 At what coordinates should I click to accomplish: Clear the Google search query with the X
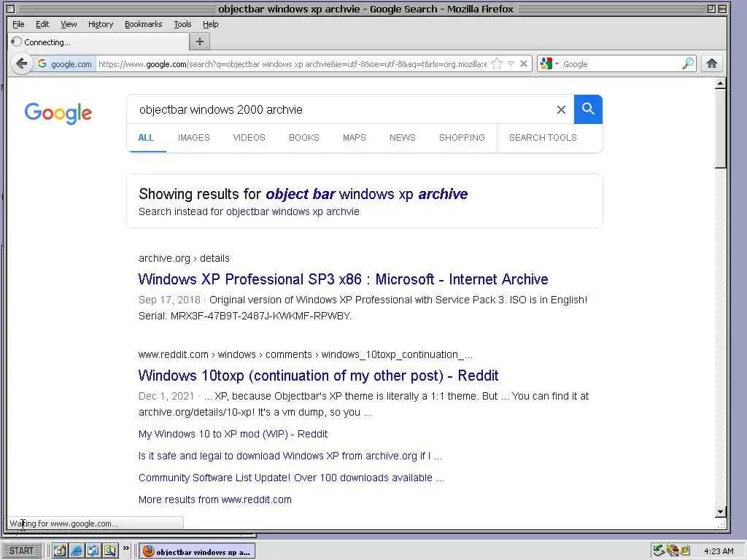click(561, 110)
